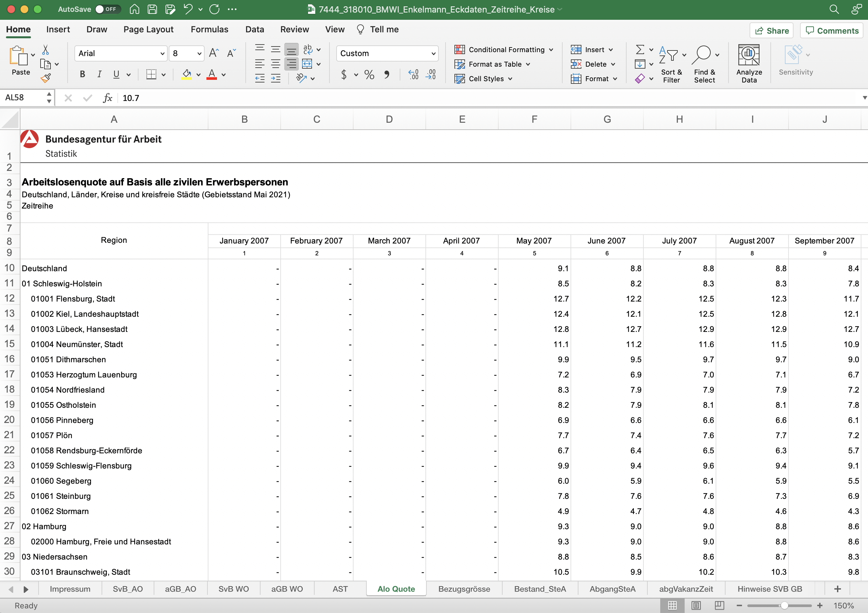
Task: Click the Share button in toolbar
Action: 771,30
